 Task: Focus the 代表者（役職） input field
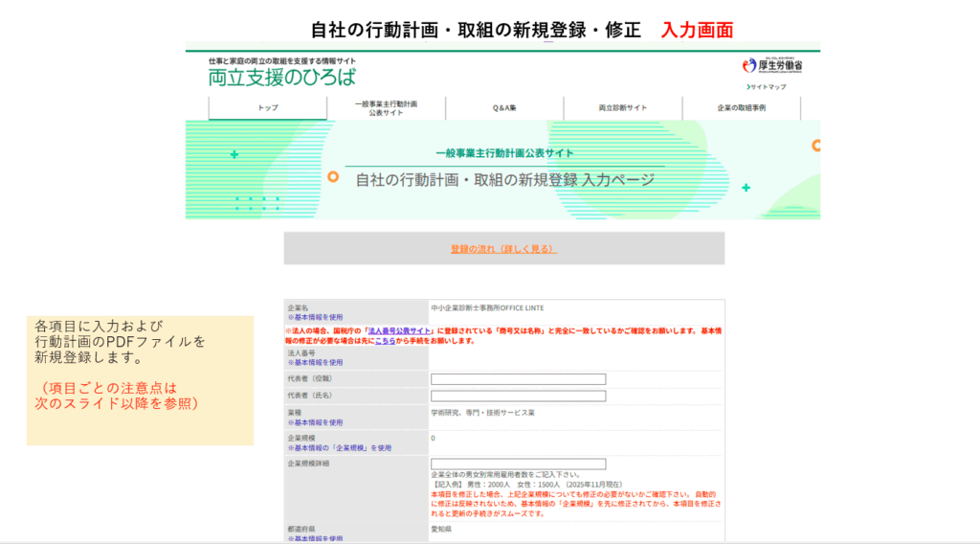point(518,379)
